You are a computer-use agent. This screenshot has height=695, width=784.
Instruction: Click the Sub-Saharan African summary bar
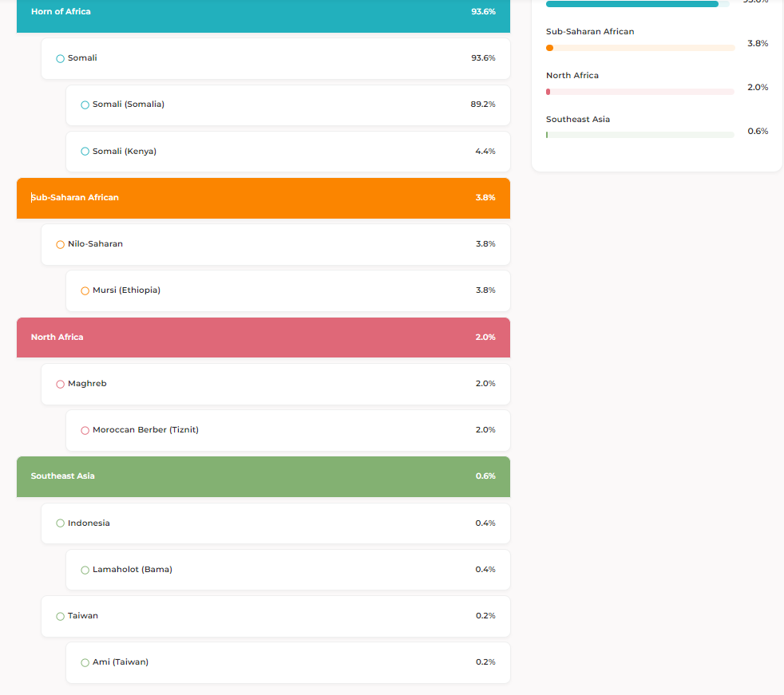639,48
